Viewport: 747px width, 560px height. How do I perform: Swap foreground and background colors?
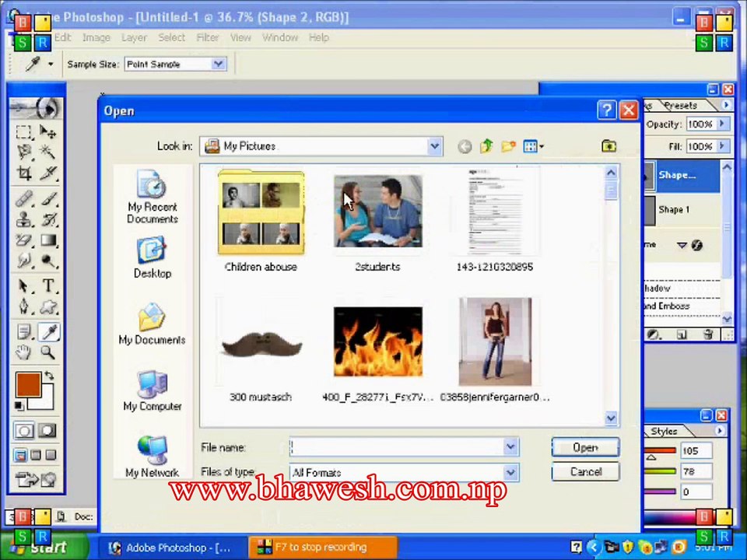tap(48, 376)
